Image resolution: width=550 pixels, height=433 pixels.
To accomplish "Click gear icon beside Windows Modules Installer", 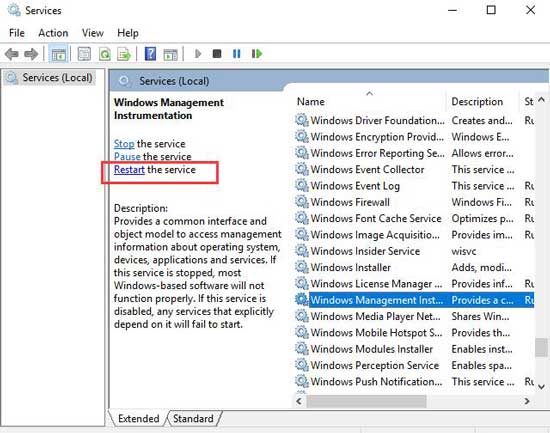I will pos(301,348).
